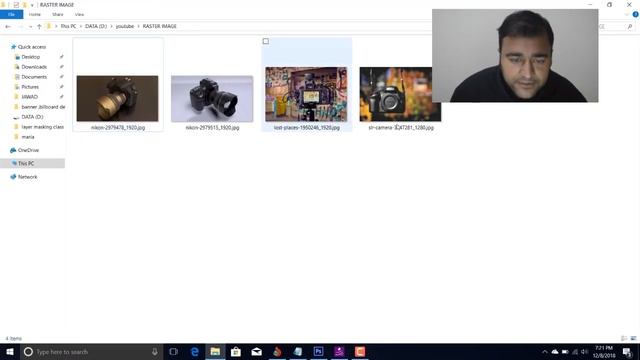Viewport: 640px width, 360px height.
Task: Open the View ribbon tab
Action: tap(79, 14)
